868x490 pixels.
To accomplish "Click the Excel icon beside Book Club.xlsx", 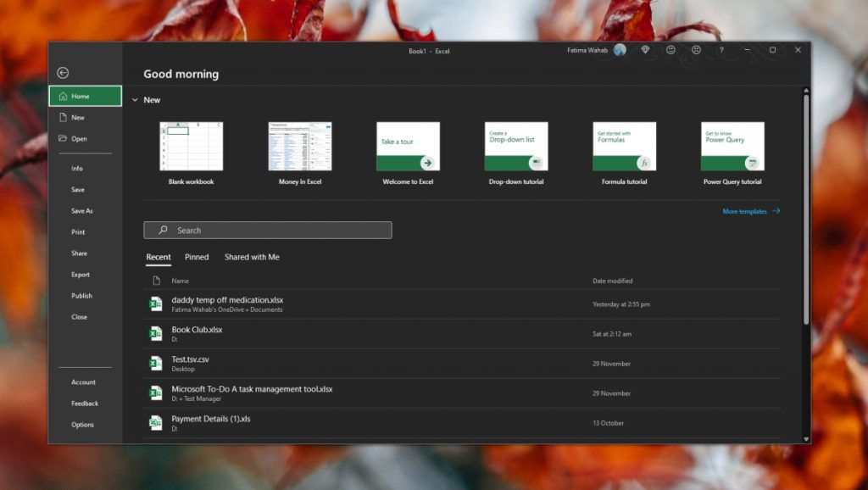I will tap(155, 333).
